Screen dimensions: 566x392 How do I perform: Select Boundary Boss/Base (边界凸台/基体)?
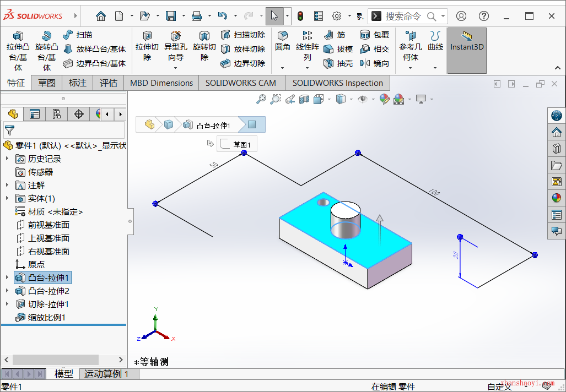pyautogui.click(x=94, y=63)
